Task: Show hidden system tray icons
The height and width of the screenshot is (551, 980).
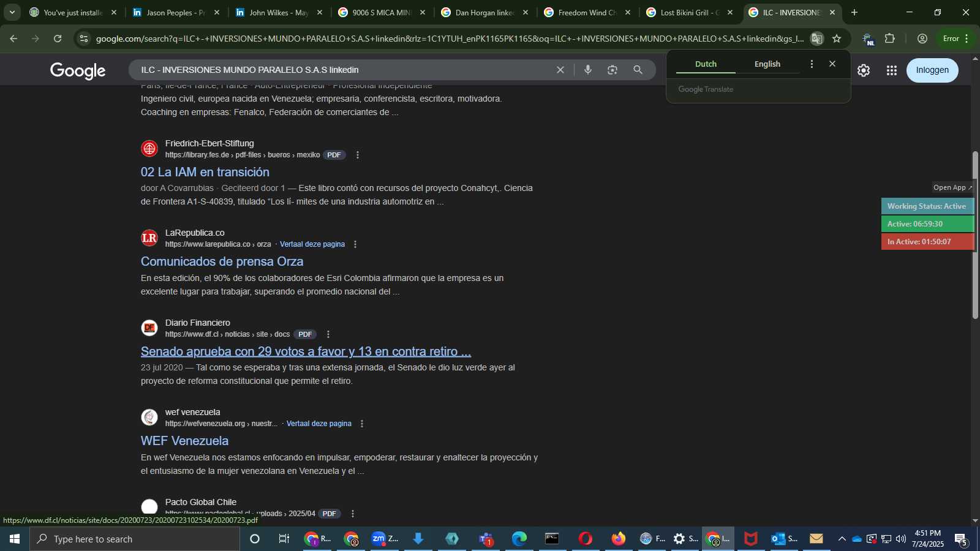Action: pos(842,539)
